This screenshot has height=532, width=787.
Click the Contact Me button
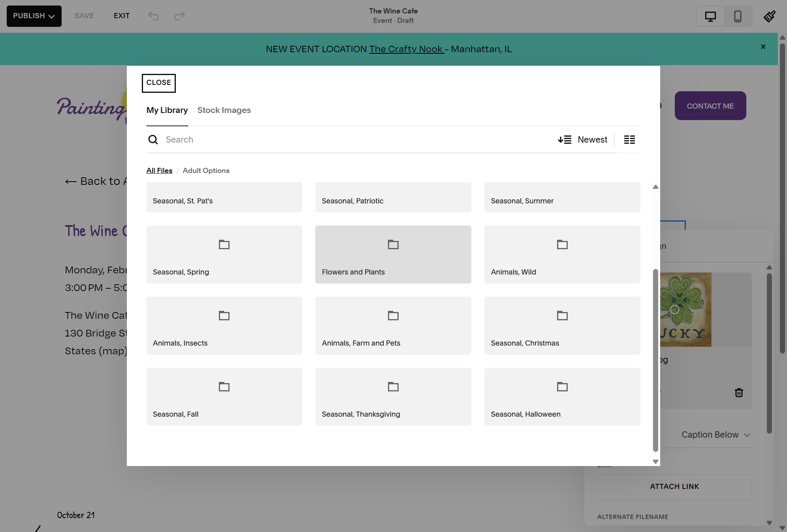(x=710, y=106)
